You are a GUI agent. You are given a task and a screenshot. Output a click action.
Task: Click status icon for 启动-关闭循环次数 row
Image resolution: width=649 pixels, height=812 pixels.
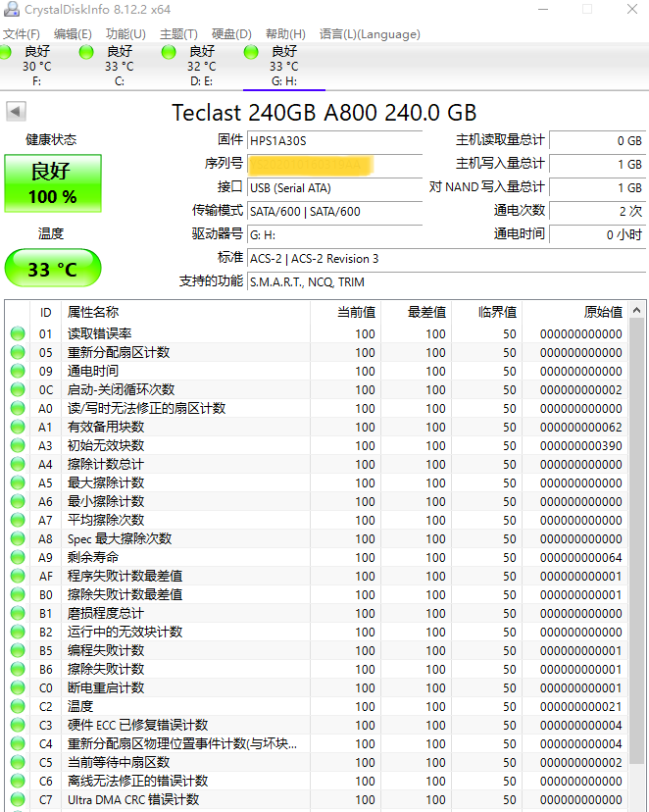coord(18,390)
